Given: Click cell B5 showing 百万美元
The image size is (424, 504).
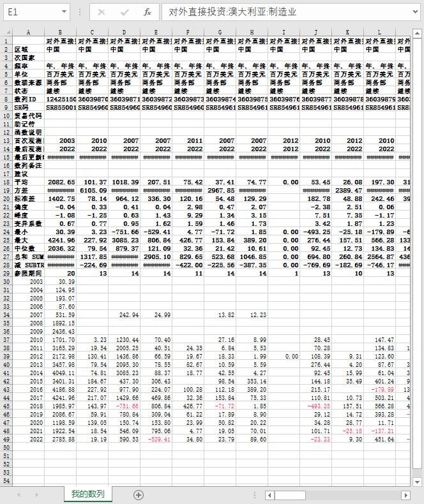Looking at the screenshot, I should (x=60, y=75).
